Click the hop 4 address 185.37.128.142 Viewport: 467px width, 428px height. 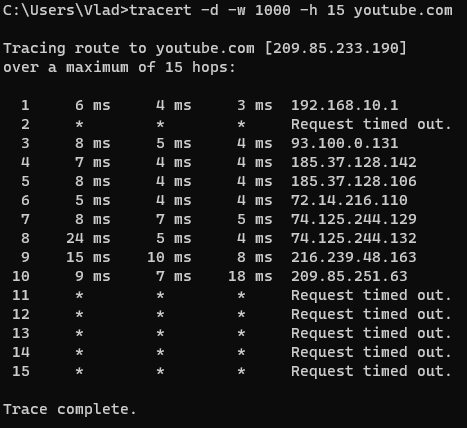pos(354,162)
